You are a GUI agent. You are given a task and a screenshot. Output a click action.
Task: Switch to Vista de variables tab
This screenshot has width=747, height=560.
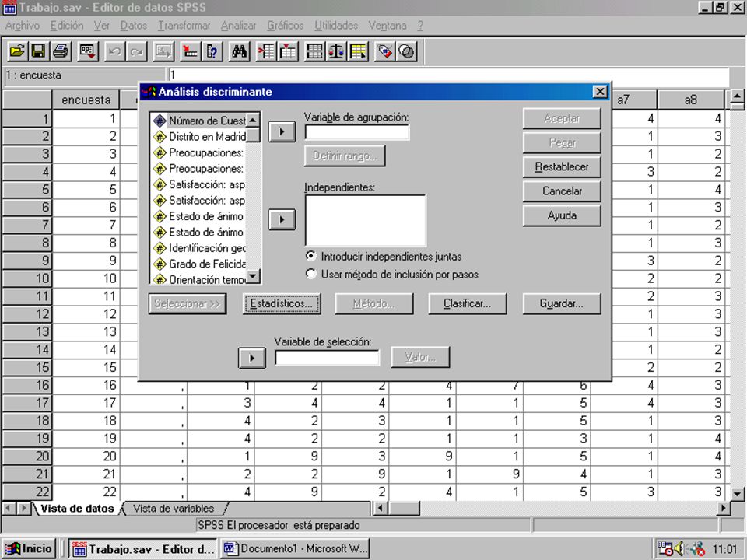(174, 509)
